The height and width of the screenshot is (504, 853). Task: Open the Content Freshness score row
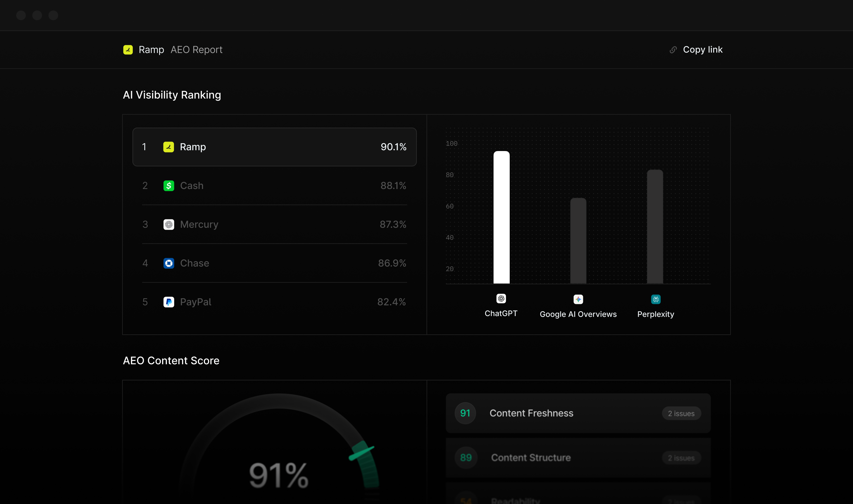[x=578, y=413]
